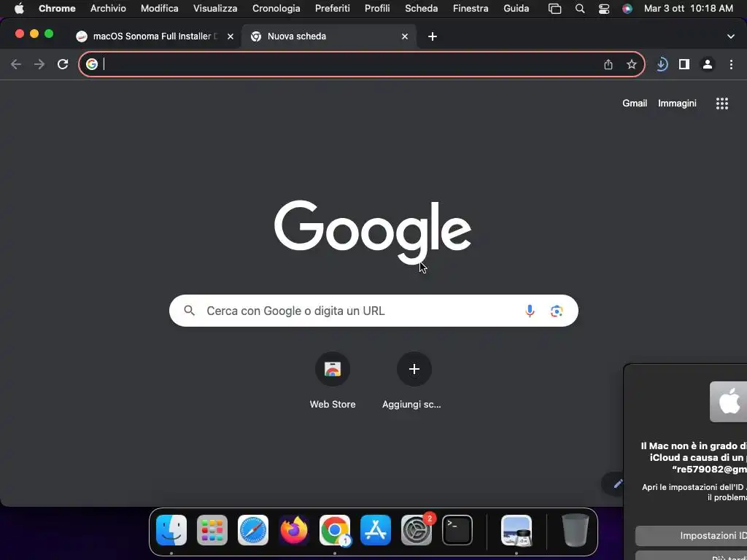747x560 pixels.
Task: Open Preview app in the Dock
Action: (x=516, y=530)
